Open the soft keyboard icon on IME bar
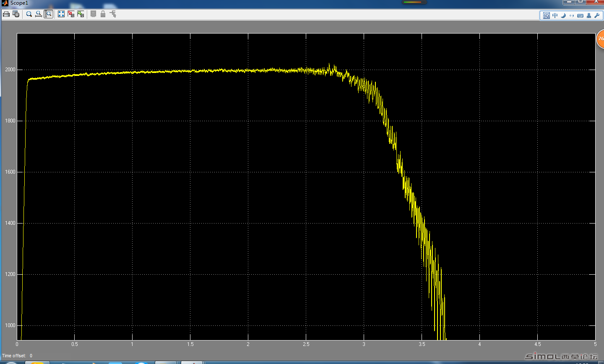The width and height of the screenshot is (604, 364). [x=580, y=16]
